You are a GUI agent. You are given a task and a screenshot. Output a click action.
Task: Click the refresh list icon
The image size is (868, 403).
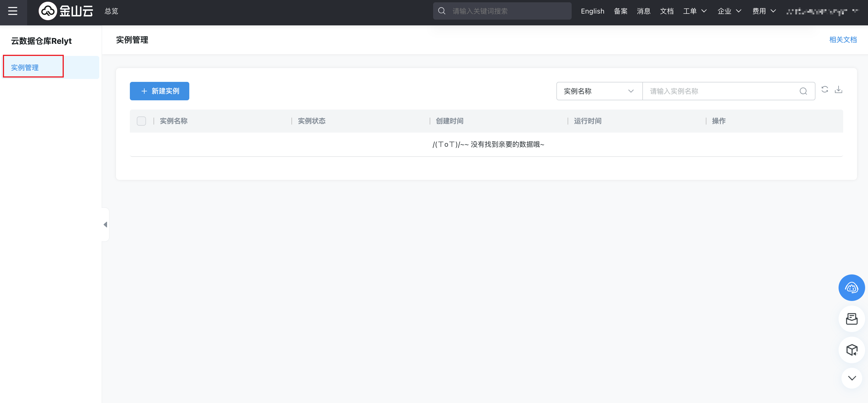(824, 90)
